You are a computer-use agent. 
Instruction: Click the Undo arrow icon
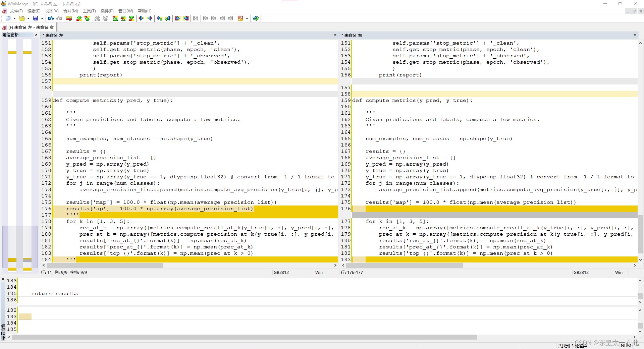coord(51,18)
